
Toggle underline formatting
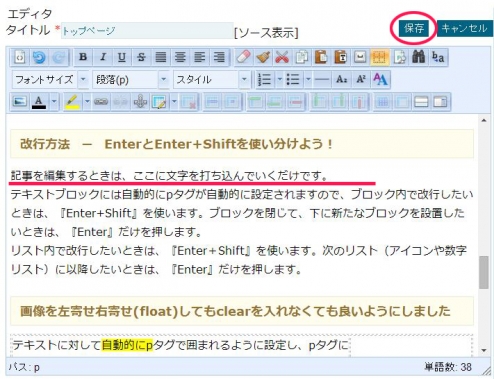coord(122,57)
